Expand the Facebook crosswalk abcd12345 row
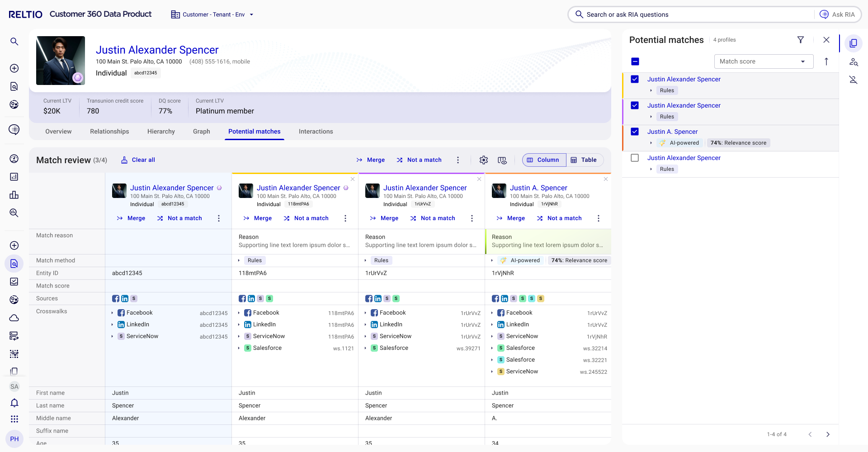Viewport: 868px width, 452px height. (x=113, y=313)
